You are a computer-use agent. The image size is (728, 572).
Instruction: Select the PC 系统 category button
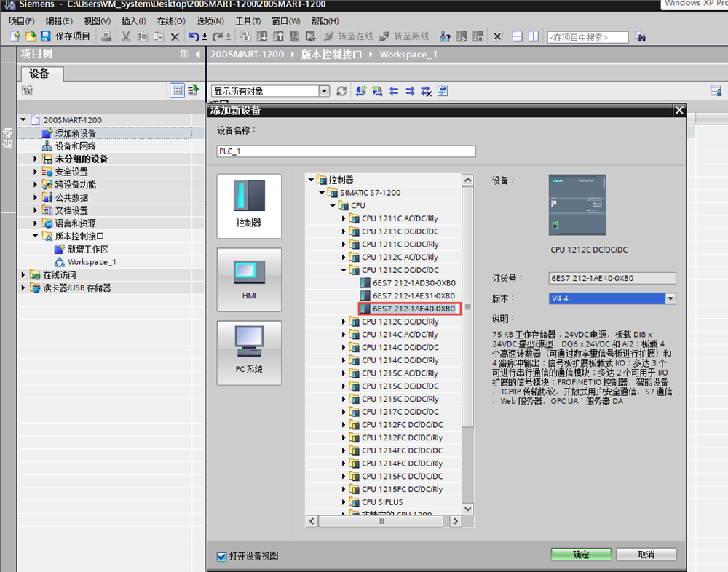pyautogui.click(x=249, y=353)
